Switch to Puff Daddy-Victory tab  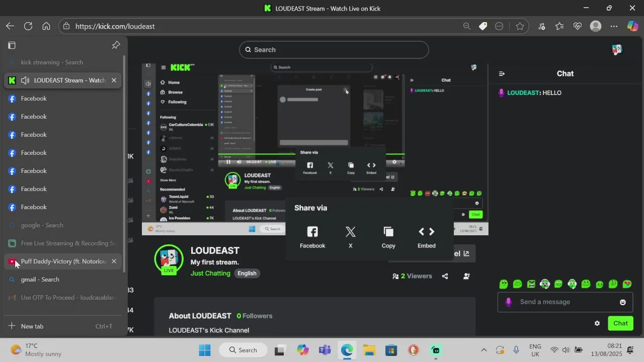[63, 261]
